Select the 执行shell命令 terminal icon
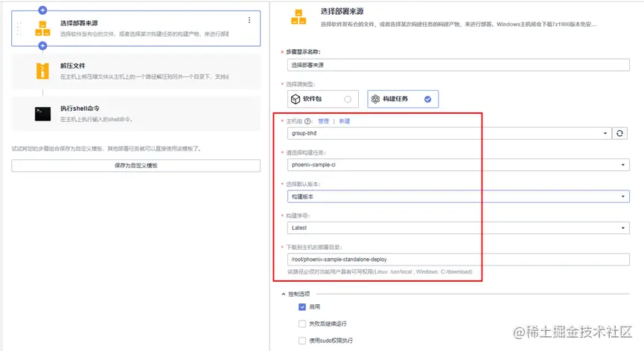Viewport: 644px width, 351px height. [x=42, y=114]
